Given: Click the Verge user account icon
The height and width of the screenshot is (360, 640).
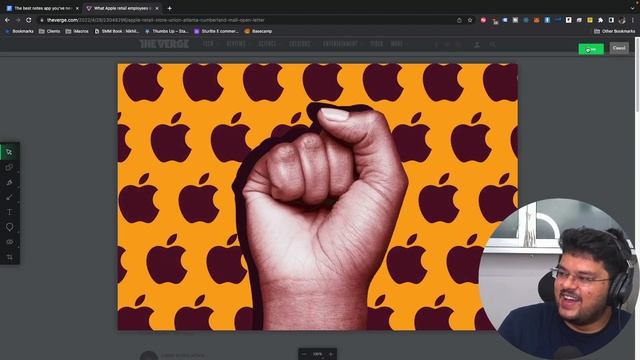Looking at the screenshot, I should [477, 44].
